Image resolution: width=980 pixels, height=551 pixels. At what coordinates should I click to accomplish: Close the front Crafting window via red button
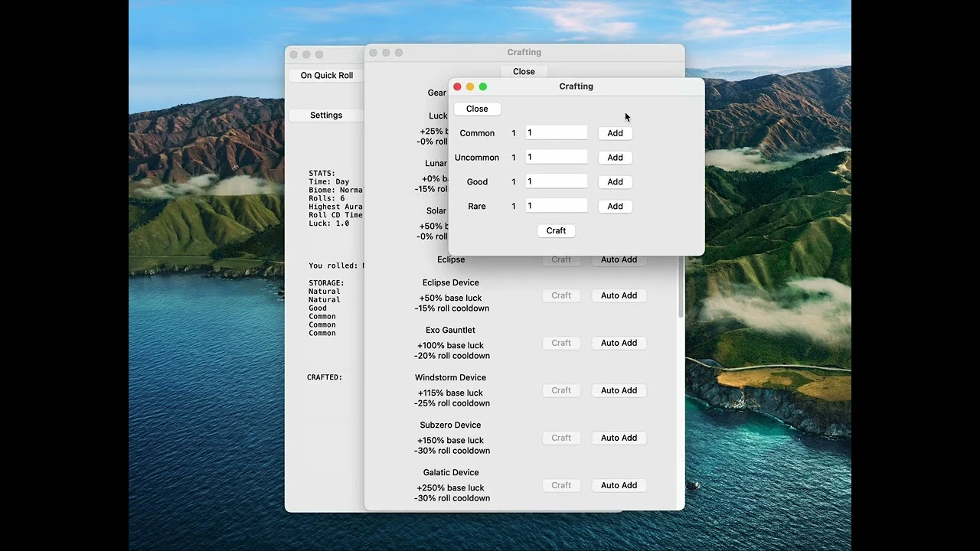click(457, 86)
